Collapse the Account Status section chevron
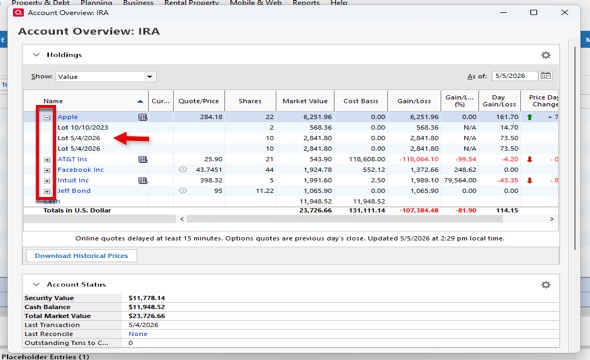The width and height of the screenshot is (590, 360). (x=36, y=284)
